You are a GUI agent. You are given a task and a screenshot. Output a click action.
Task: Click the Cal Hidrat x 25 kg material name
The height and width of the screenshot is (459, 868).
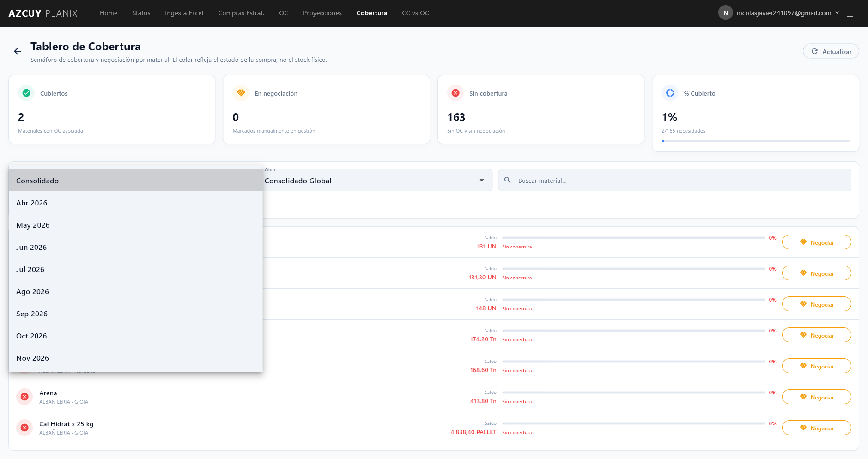click(x=66, y=424)
